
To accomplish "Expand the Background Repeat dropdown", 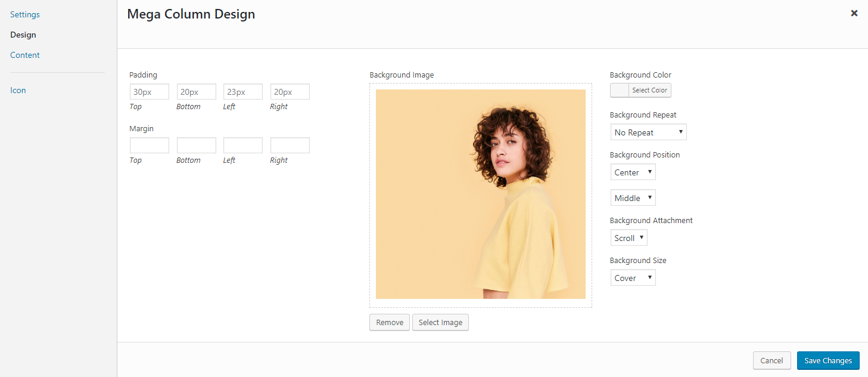I will click(648, 132).
